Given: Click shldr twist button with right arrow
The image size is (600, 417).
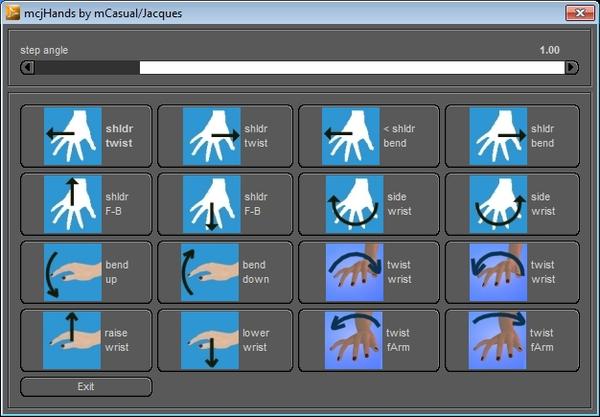Looking at the screenshot, I should pos(225,136).
